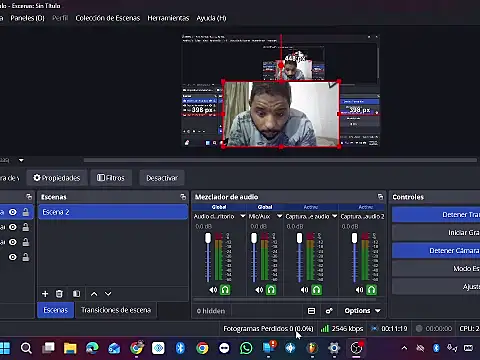Toggle monitoring headphones on Captura de audio channel
This screenshot has height=360, width=480.
(x=317, y=290)
